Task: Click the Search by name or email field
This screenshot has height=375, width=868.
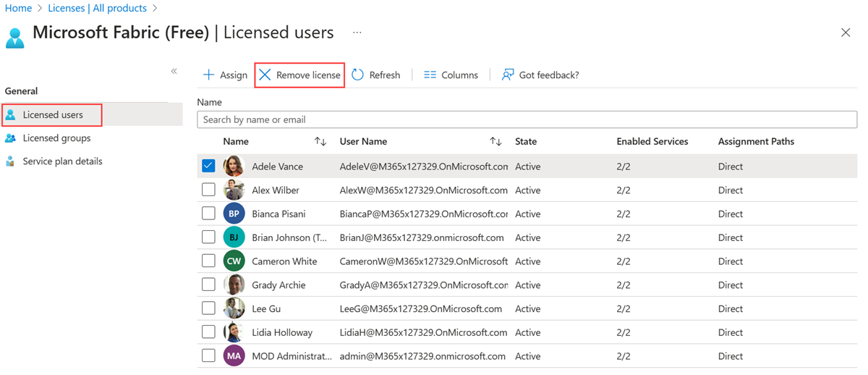Action: [527, 119]
